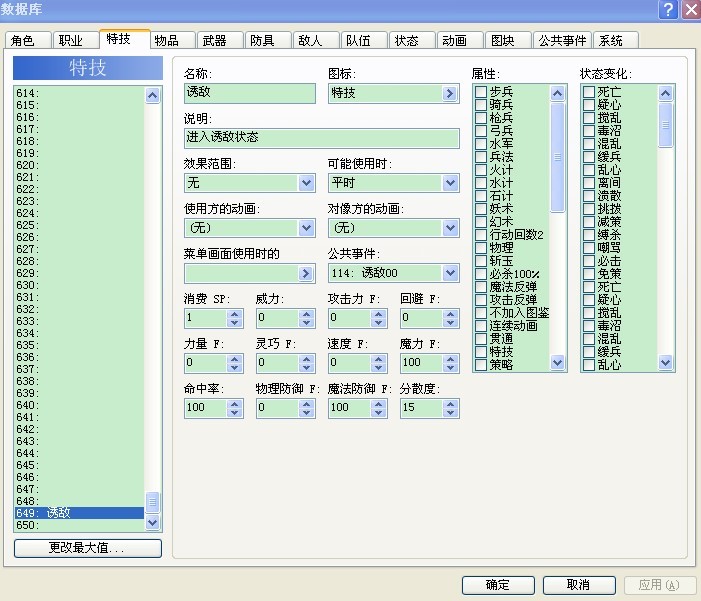The image size is (701, 601).
Task: Decrease the 力量 F value
Action: tap(234, 368)
